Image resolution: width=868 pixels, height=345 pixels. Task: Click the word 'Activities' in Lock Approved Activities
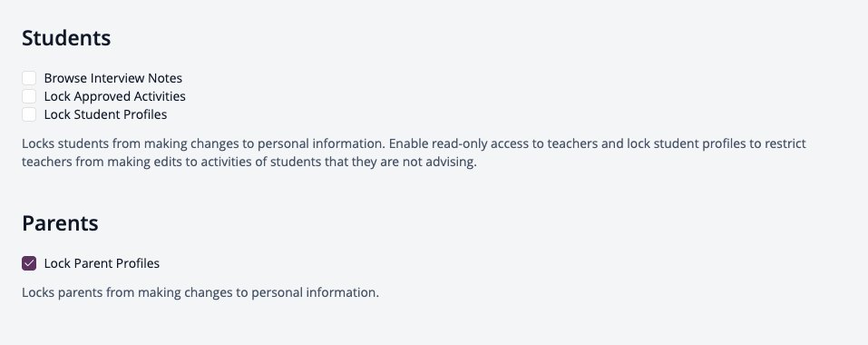(160, 97)
